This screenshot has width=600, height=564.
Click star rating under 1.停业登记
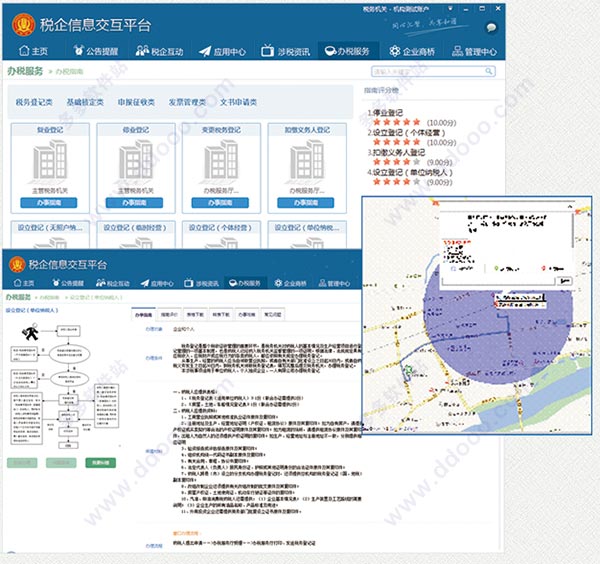tap(396, 122)
